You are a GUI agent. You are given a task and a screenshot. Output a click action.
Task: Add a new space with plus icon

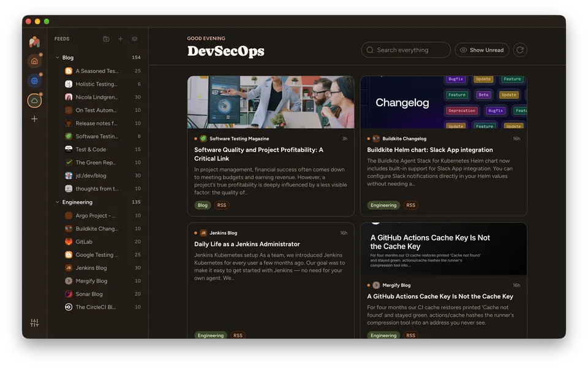pos(34,119)
